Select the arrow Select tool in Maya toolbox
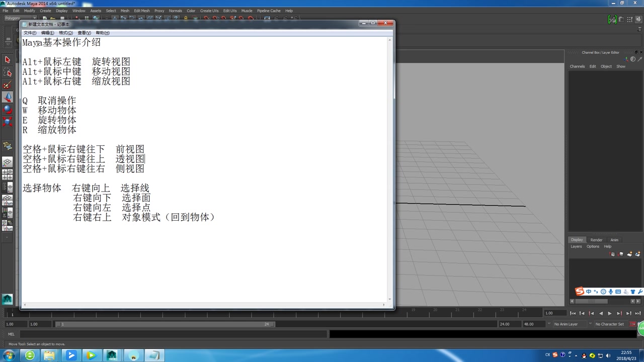Image resolution: width=644 pixels, height=362 pixels. [7, 60]
